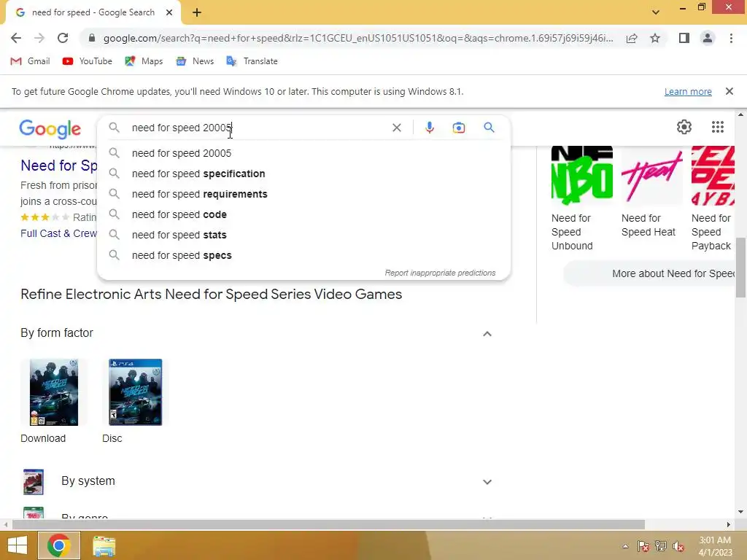
Task: Open the tab search chevron in the title bar
Action: (x=656, y=12)
